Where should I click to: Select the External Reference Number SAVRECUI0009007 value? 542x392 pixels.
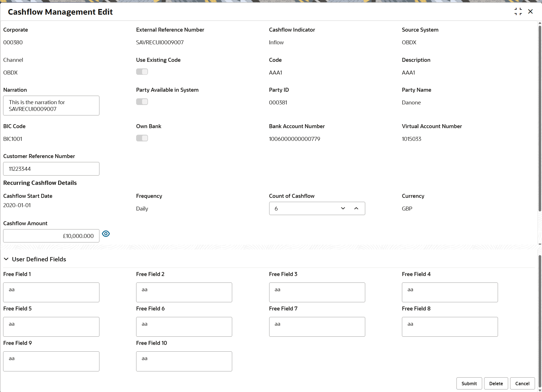pos(160,42)
